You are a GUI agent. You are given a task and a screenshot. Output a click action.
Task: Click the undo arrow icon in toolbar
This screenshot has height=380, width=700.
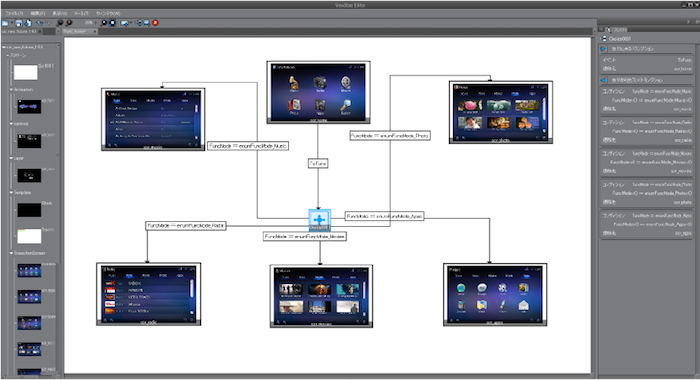coord(40,23)
